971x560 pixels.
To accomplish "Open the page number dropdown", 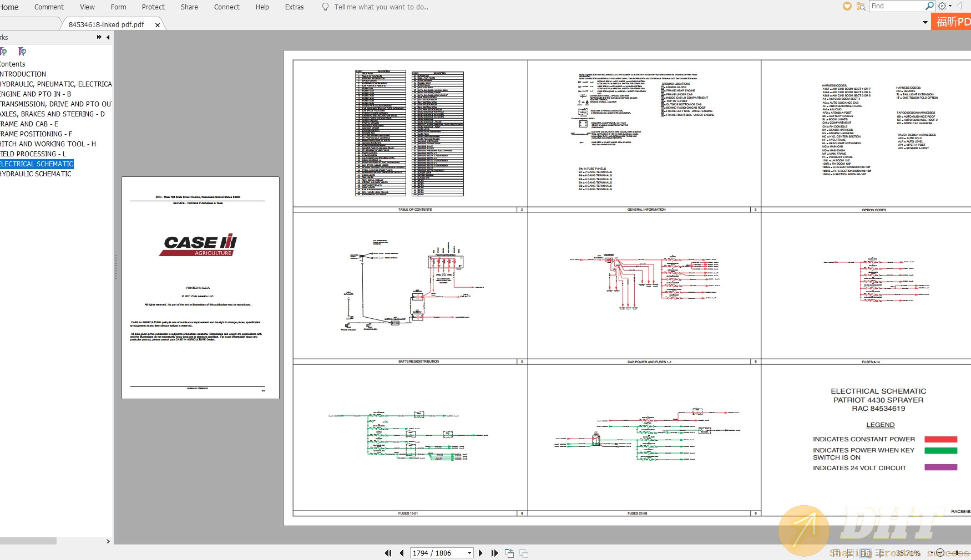I will [469, 553].
